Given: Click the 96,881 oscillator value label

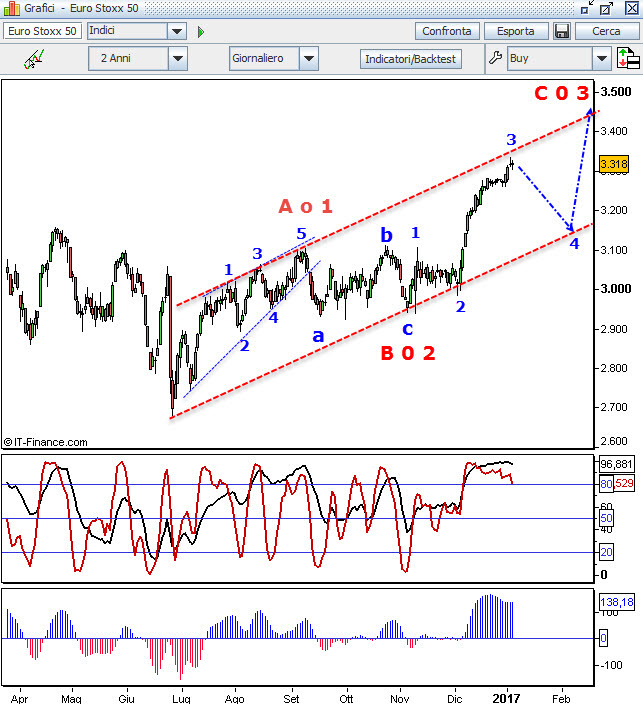Looking at the screenshot, I should click(x=617, y=464).
